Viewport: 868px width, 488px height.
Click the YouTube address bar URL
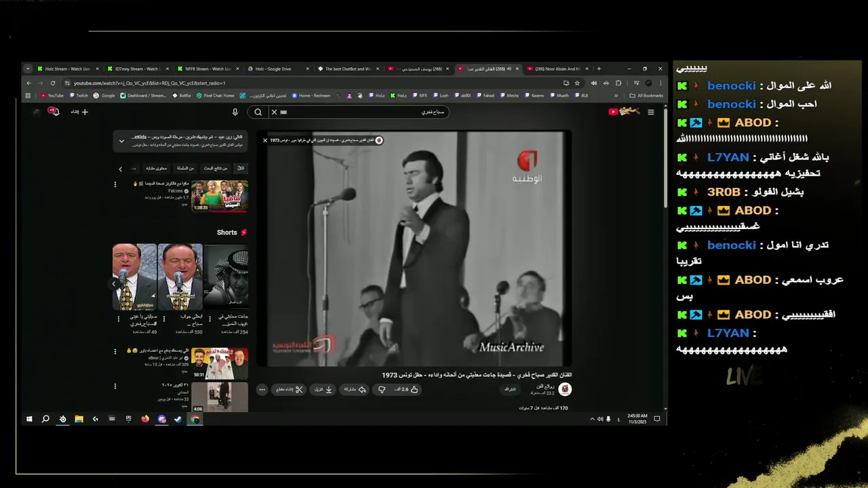[149, 83]
